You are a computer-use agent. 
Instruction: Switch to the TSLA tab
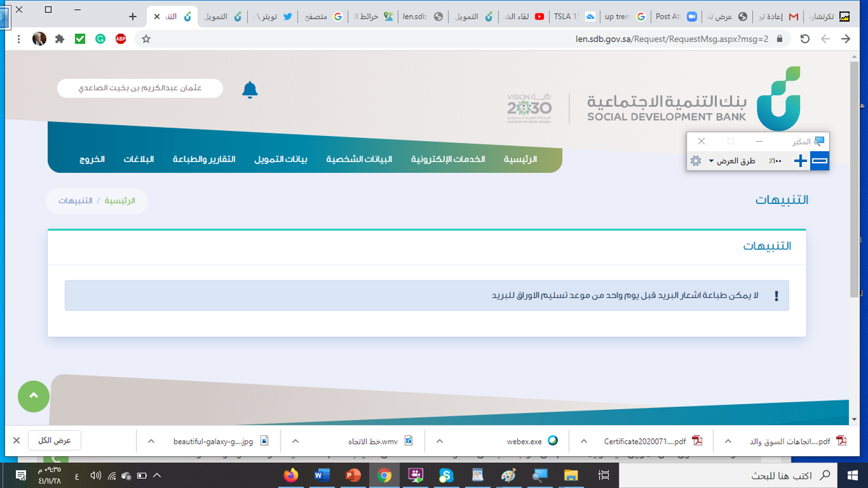574,16
